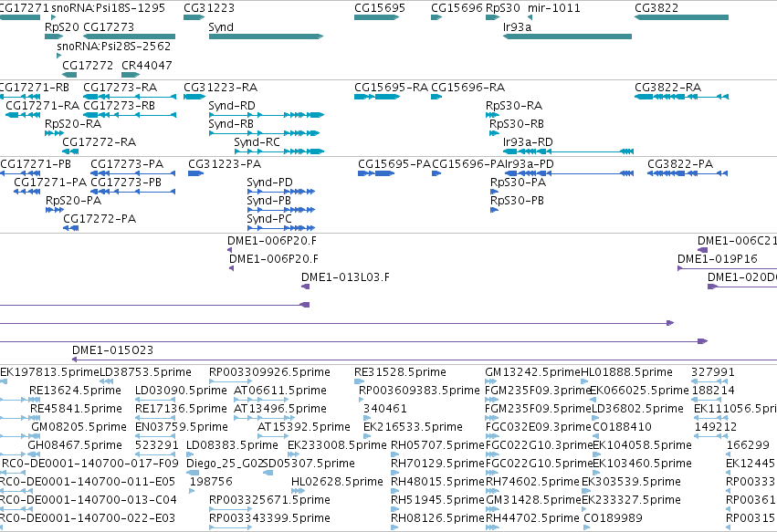Click transcript Ir93a-RD

[x=568, y=151]
